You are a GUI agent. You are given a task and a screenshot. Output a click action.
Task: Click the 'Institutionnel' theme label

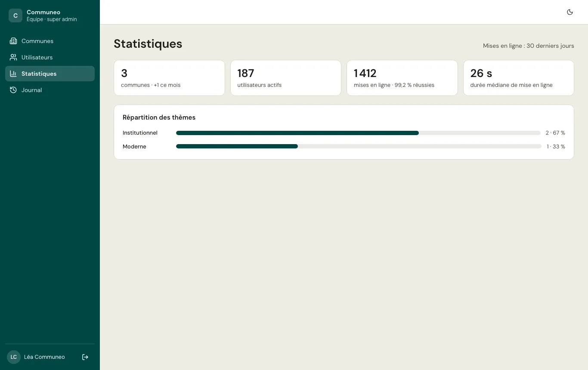tap(140, 133)
